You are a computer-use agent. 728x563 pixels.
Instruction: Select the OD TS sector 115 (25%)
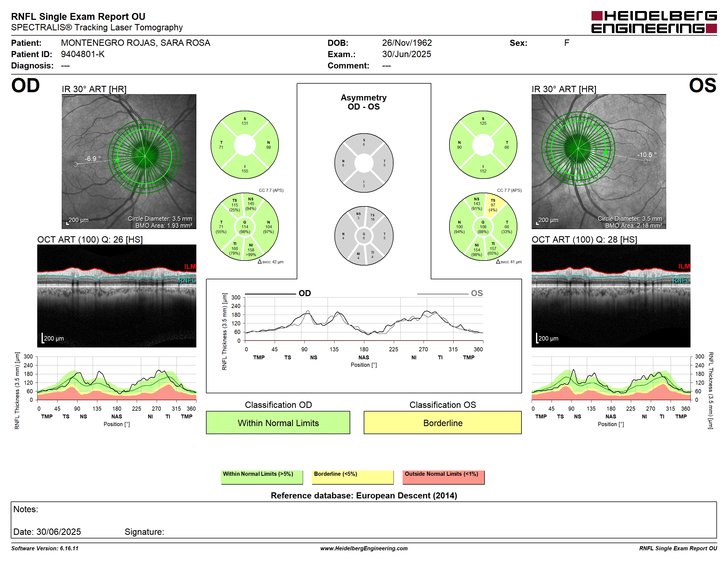[x=235, y=205]
